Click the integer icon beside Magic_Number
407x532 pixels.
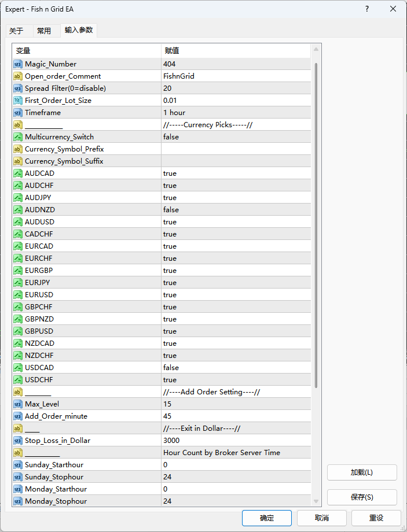[x=18, y=64]
